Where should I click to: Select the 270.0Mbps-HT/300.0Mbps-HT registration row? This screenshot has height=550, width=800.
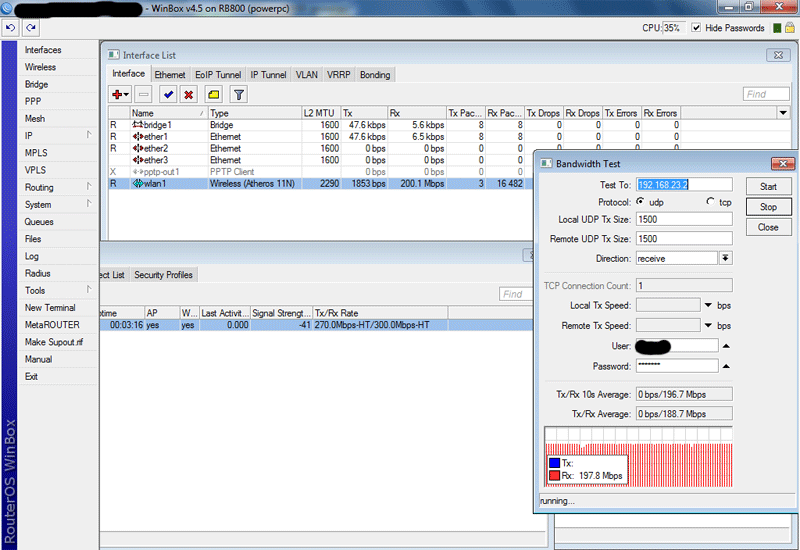point(316,325)
